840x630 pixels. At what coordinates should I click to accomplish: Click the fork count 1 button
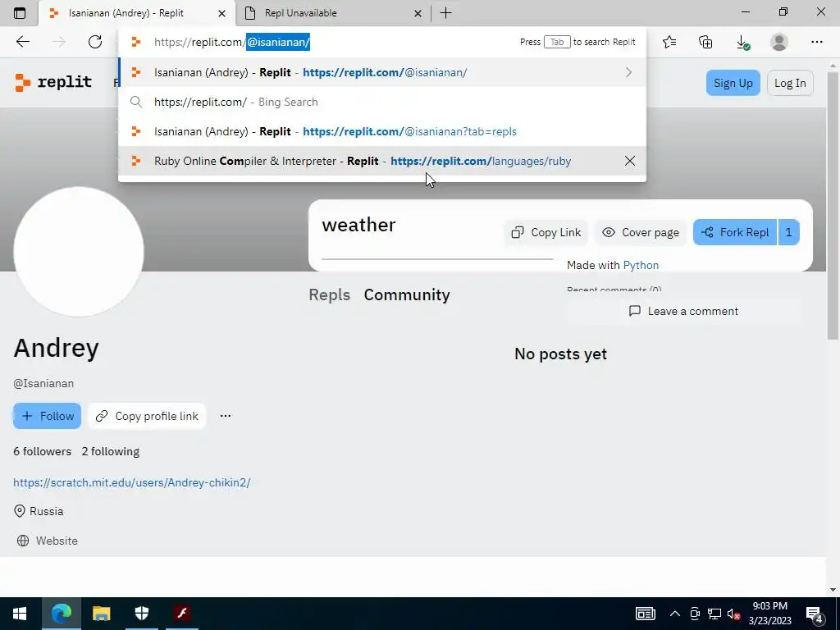point(788,232)
